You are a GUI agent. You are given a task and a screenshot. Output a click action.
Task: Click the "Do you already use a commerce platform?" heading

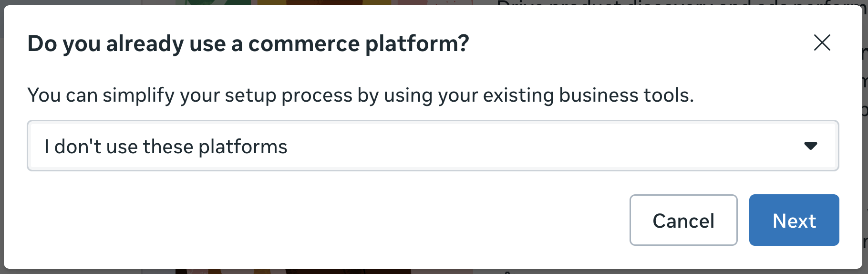[248, 43]
